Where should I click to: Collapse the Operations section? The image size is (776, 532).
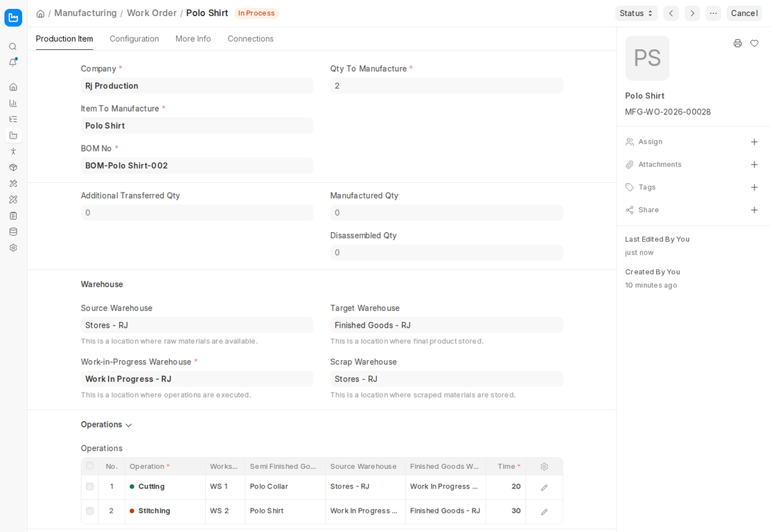106,425
